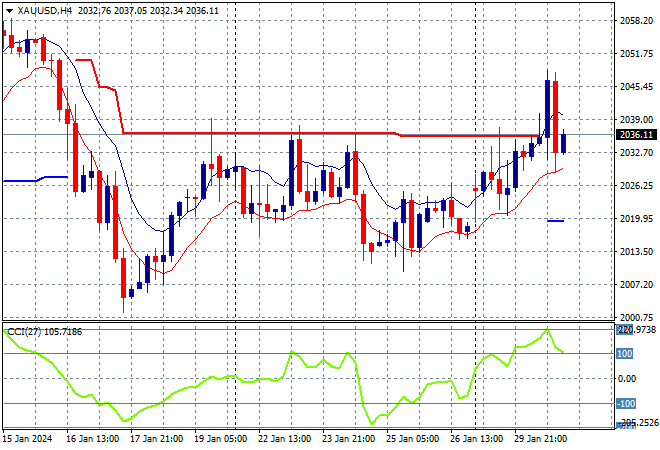Viewport: 660px width, 450px height.
Task: Select the time label 26 Jan 13:00
Action: [x=476, y=439]
